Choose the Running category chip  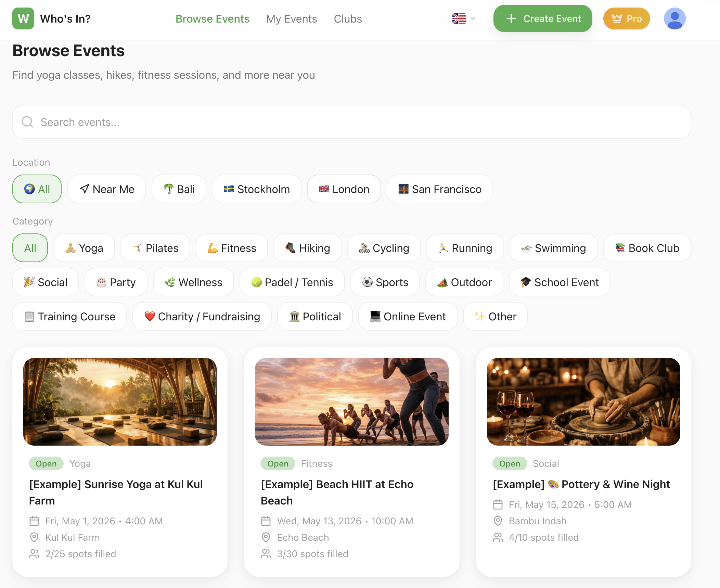465,248
